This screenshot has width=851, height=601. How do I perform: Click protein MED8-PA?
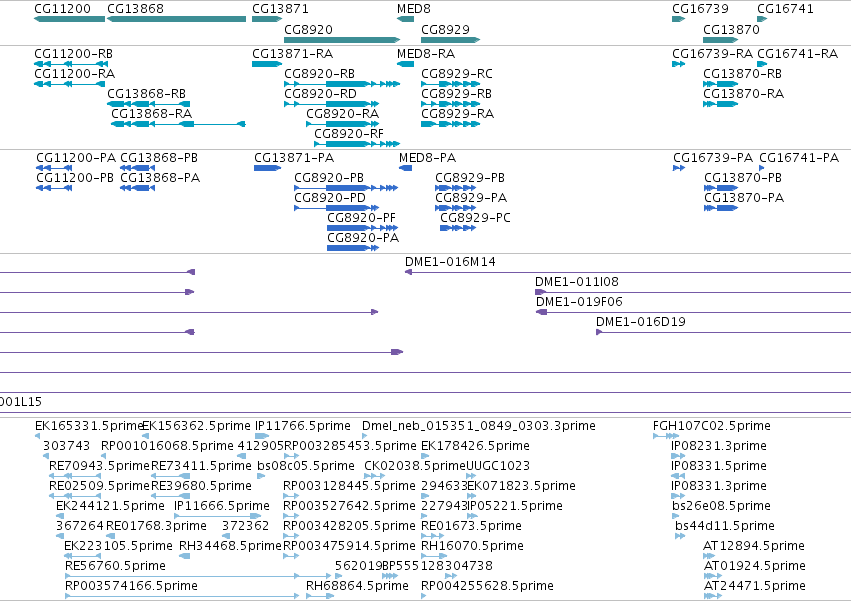(x=428, y=158)
